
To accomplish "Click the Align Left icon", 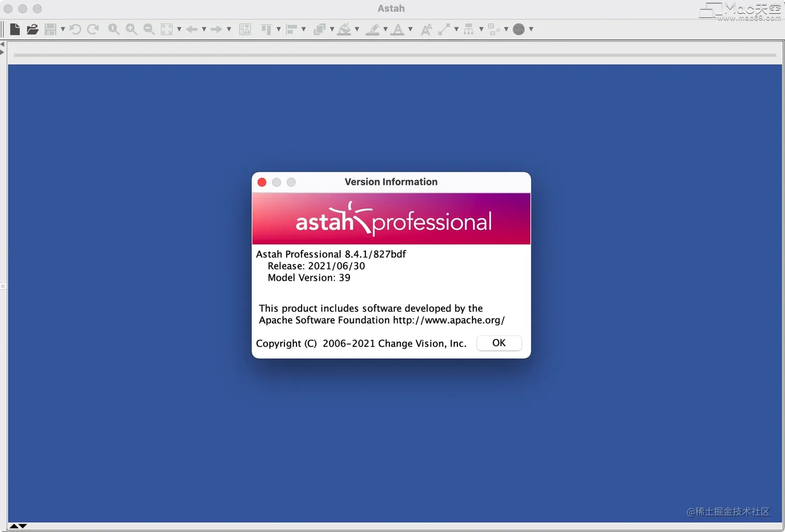I will click(x=292, y=30).
